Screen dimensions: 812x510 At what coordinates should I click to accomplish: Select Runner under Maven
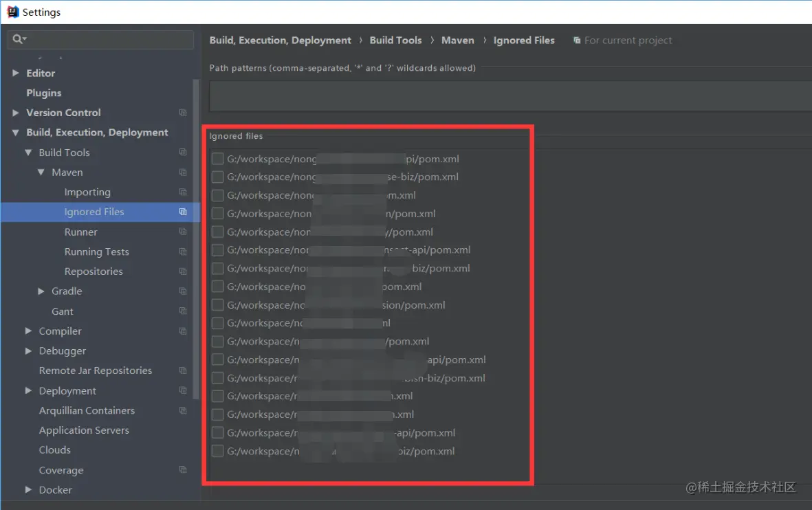tap(80, 232)
